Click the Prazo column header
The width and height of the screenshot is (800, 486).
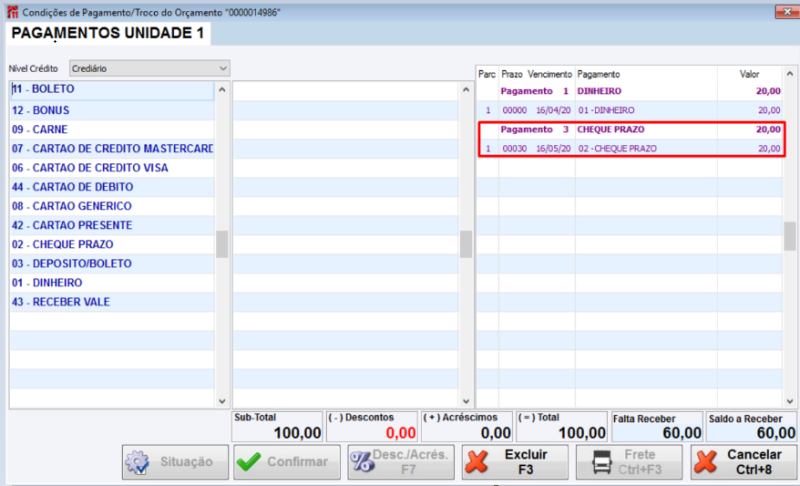(512, 74)
